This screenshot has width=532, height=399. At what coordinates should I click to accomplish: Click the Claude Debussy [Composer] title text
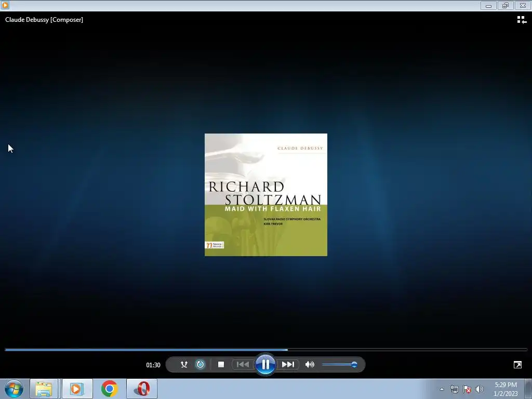[44, 20]
